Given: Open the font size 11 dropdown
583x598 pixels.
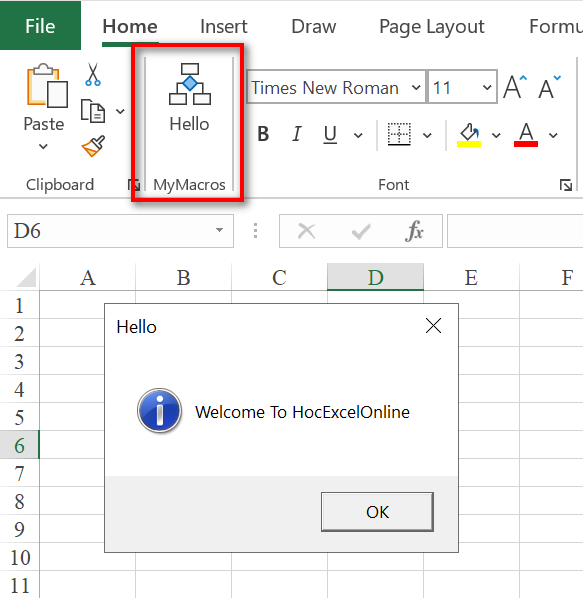Looking at the screenshot, I should tap(487, 87).
